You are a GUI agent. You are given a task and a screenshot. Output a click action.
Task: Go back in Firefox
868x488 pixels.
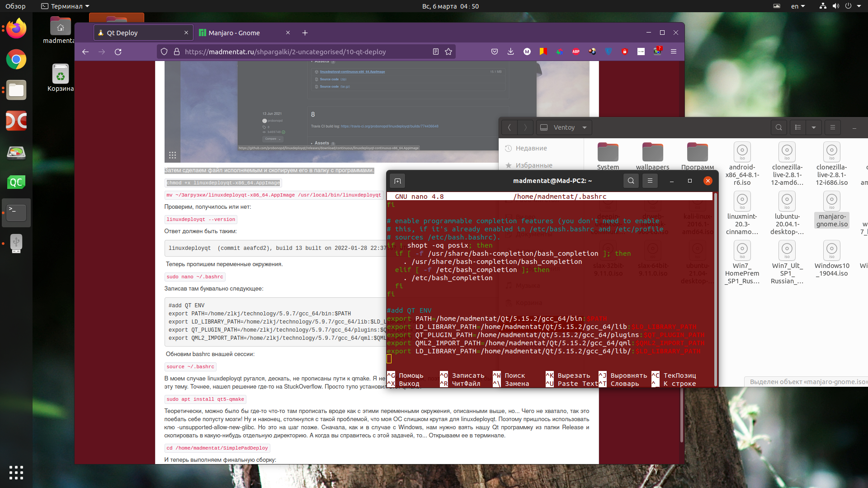click(85, 52)
